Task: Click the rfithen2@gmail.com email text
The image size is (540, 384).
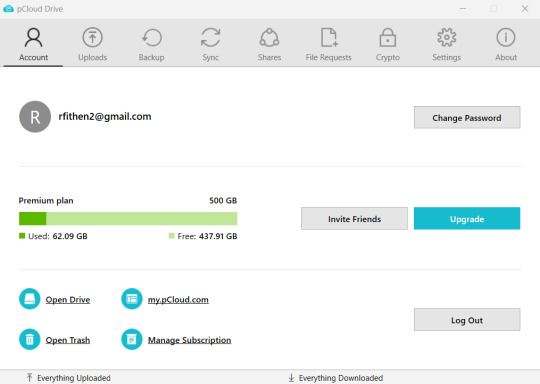Action: pos(105,117)
